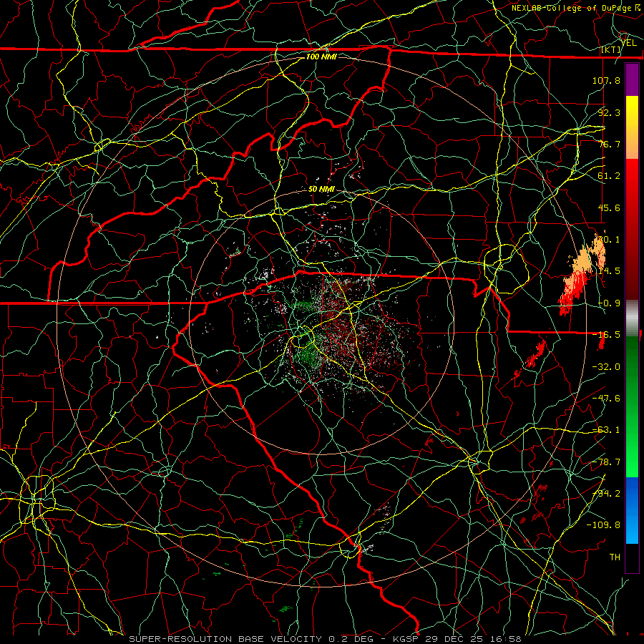644x644 pixels.
Task: Click the -32.0 velocity scale value
Action: tap(606, 367)
